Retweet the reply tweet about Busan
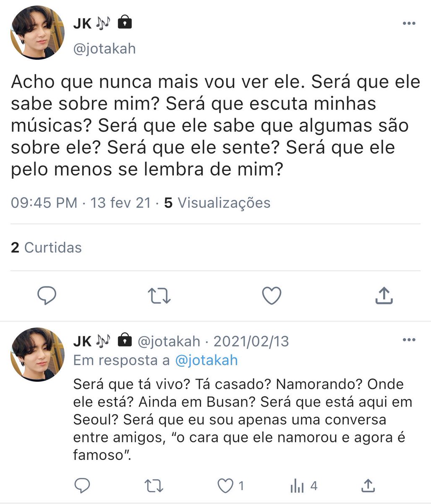Viewport: 431px width, 504px height. click(x=154, y=486)
